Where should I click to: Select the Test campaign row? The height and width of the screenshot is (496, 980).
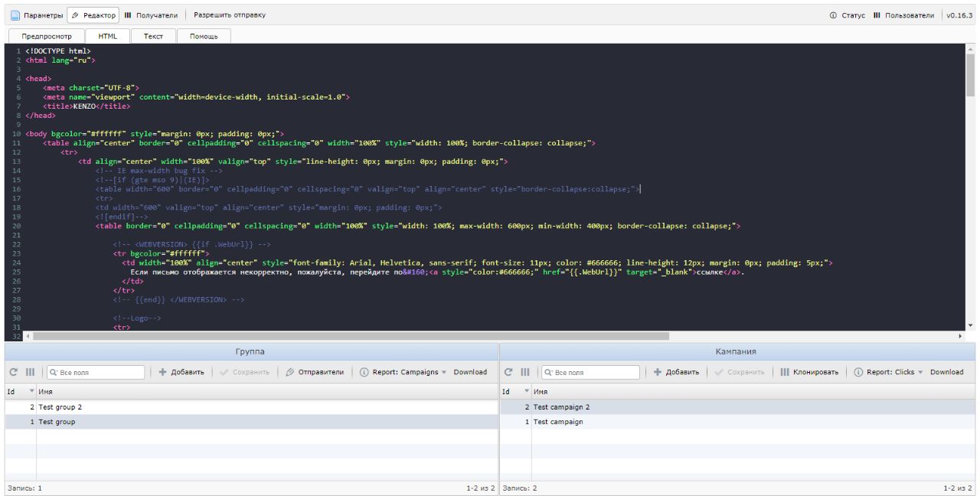coord(557,422)
